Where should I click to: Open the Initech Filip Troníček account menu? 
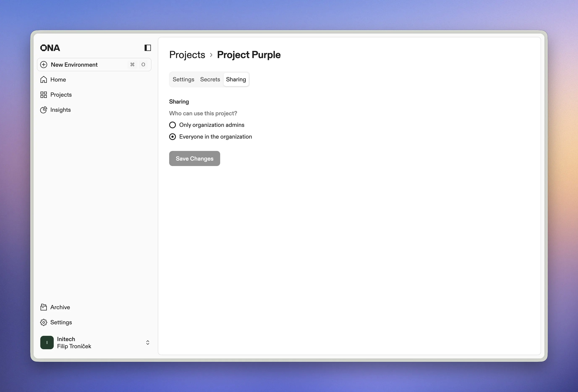[x=74, y=343]
